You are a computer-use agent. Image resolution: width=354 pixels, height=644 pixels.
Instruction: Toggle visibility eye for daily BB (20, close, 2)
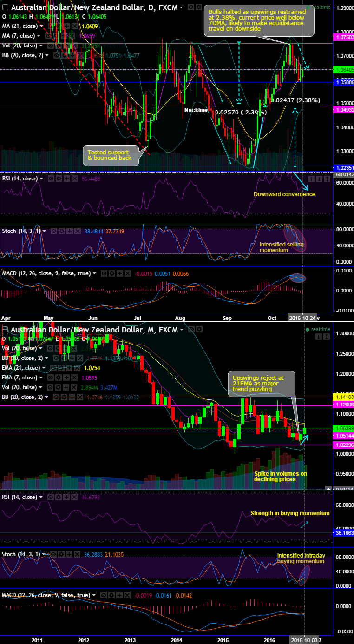tap(56, 55)
